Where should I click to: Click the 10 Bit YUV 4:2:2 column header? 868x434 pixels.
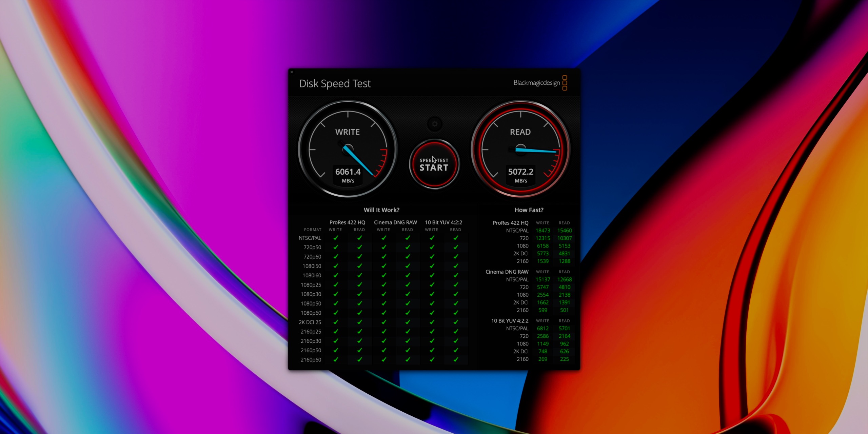(443, 222)
